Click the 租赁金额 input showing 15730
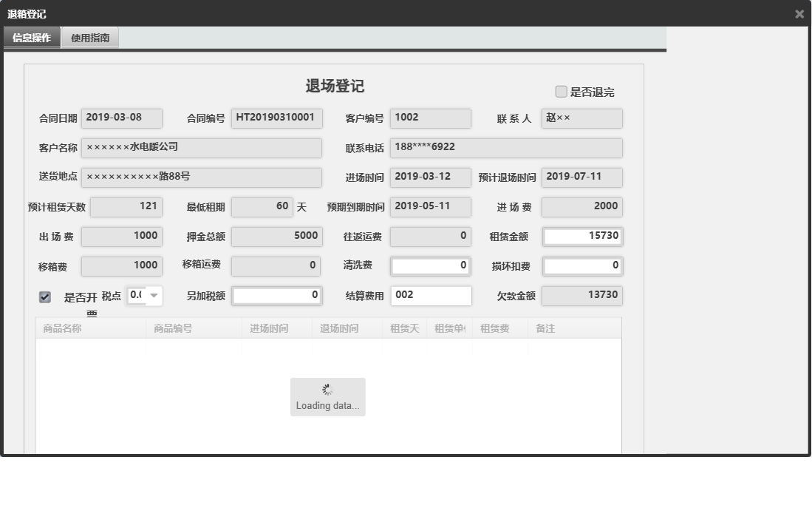Image resolution: width=812 pixels, height=508 pixels. click(581, 237)
